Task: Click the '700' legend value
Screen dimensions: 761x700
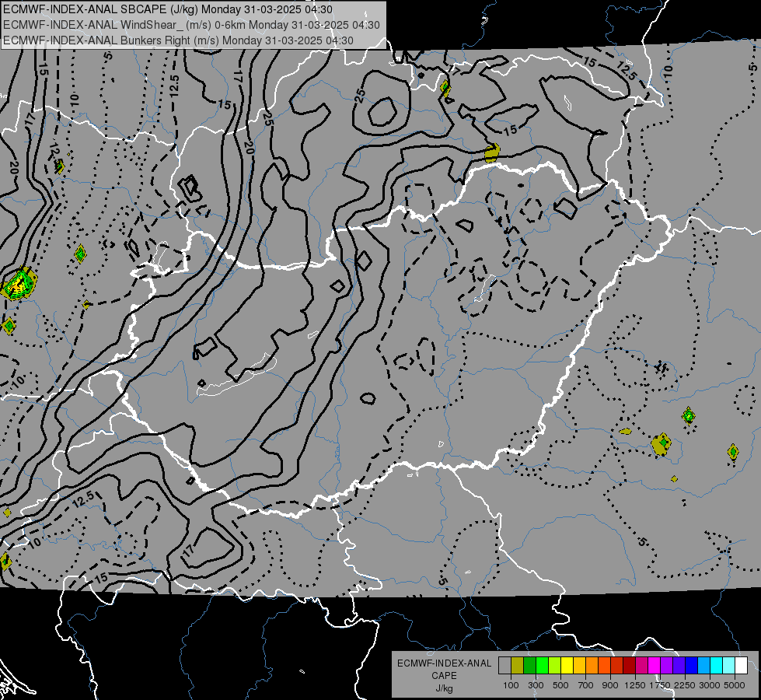Action: click(586, 685)
